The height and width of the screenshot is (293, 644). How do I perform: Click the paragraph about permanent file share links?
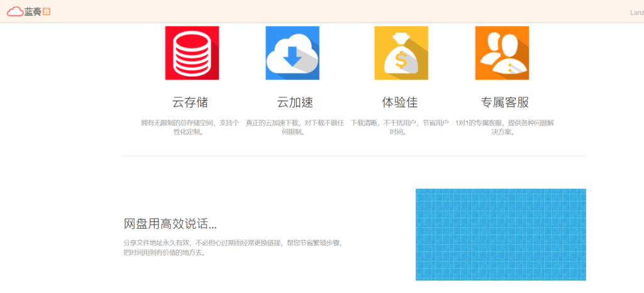tap(233, 248)
